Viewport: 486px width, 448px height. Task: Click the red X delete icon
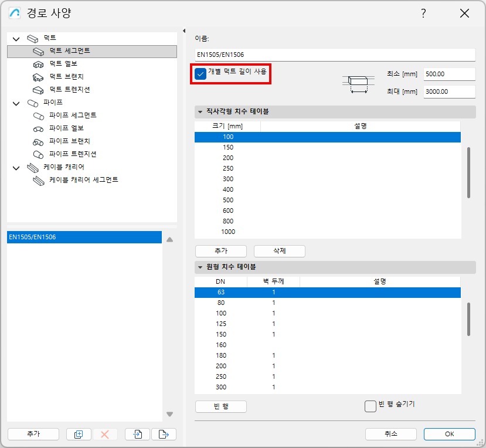point(105,435)
